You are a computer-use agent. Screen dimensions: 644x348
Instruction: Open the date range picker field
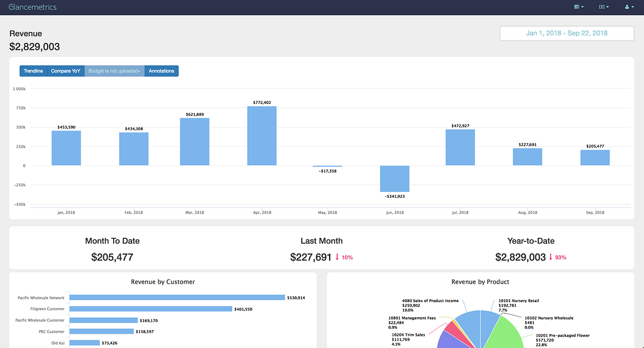tap(567, 33)
